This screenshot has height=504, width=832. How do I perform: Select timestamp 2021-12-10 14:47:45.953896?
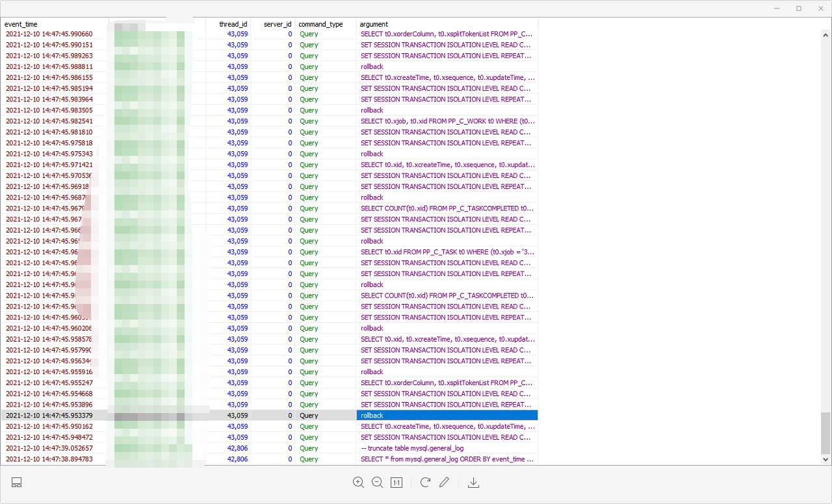49,405
